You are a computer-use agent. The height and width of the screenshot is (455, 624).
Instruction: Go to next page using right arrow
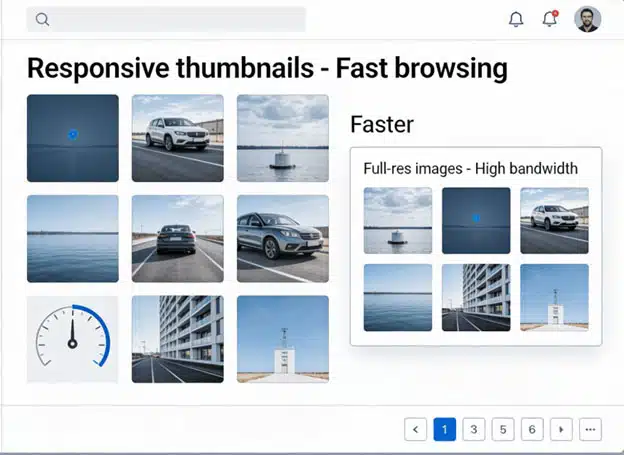click(561, 429)
